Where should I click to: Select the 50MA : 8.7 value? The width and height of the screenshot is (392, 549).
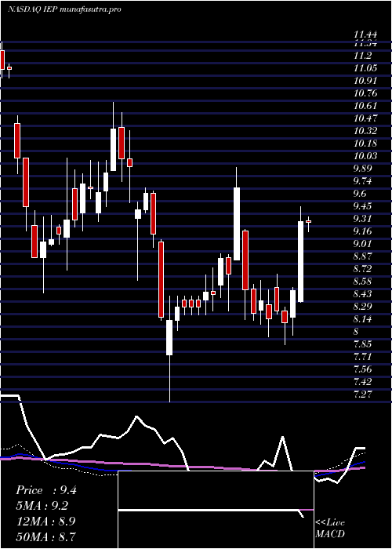46,536
